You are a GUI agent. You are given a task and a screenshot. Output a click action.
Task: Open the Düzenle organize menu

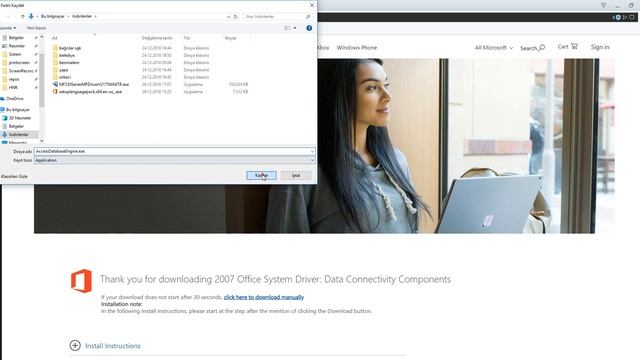click(8, 28)
